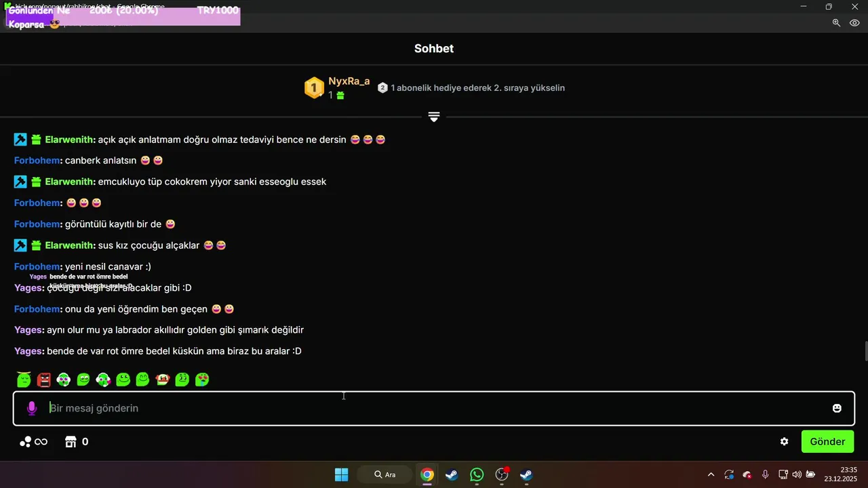The width and height of the screenshot is (868, 488).
Task: Open NyxRa_a top gifter profile
Action: 349,81
